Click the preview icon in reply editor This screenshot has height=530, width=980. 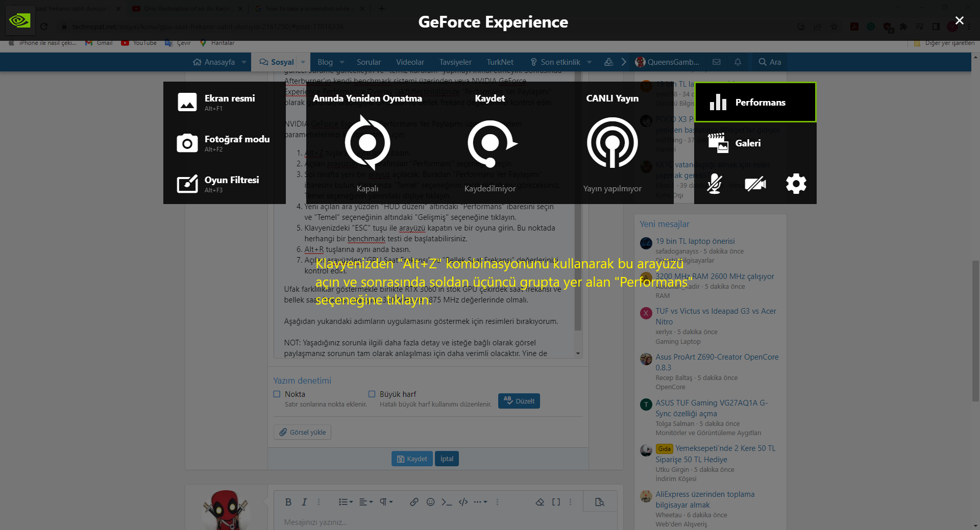(600, 502)
